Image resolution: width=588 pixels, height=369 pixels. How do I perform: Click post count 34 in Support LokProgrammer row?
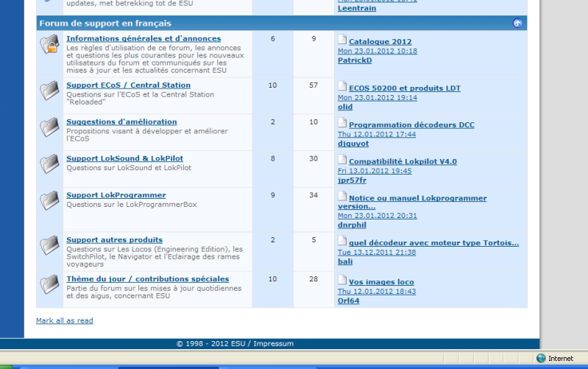click(x=314, y=195)
